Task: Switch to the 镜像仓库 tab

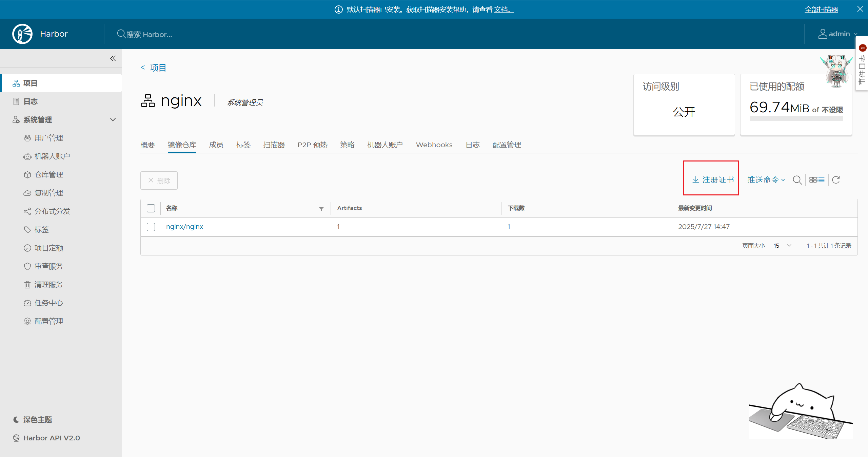Action: click(x=182, y=145)
